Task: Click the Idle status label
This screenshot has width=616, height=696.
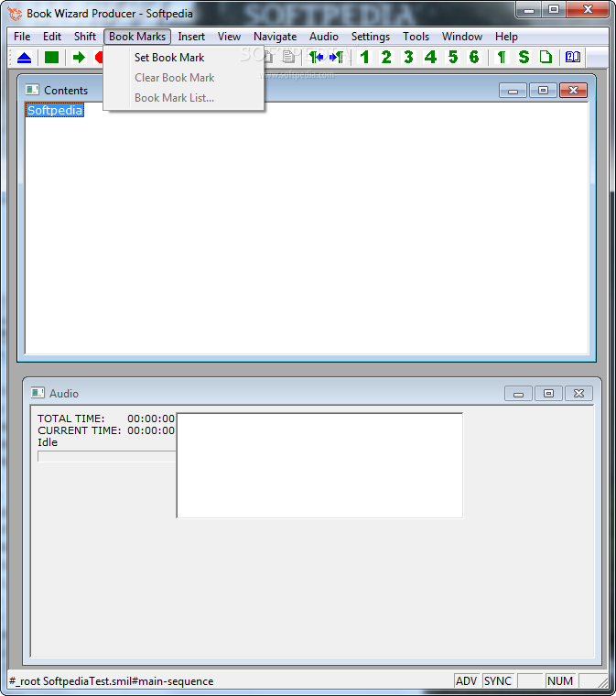Action: pos(48,442)
